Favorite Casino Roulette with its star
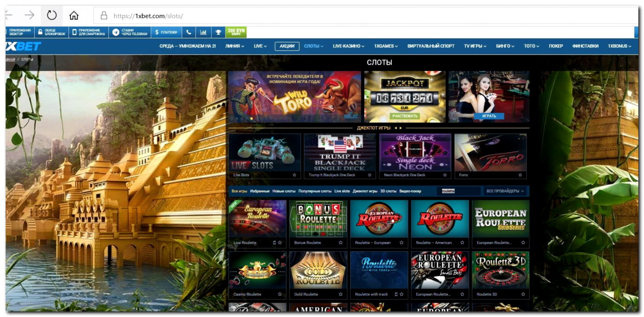 click(x=280, y=294)
